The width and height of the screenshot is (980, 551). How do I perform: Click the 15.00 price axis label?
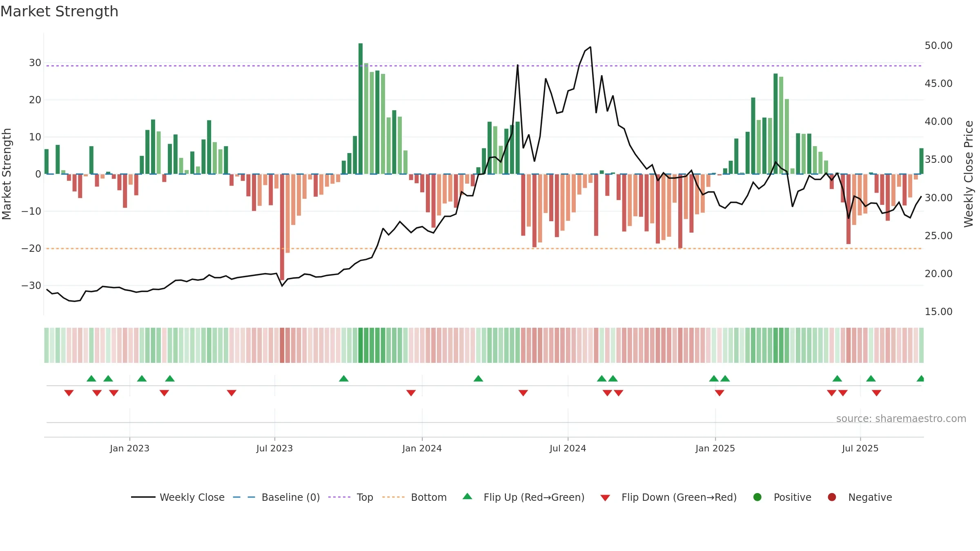coord(938,312)
